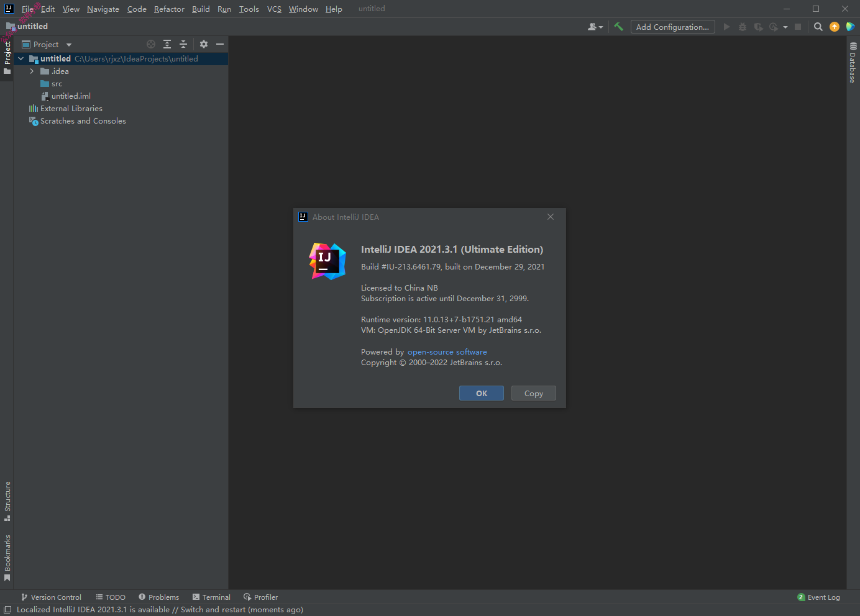Open the Refactor menu
The width and height of the screenshot is (860, 616).
[x=169, y=9]
